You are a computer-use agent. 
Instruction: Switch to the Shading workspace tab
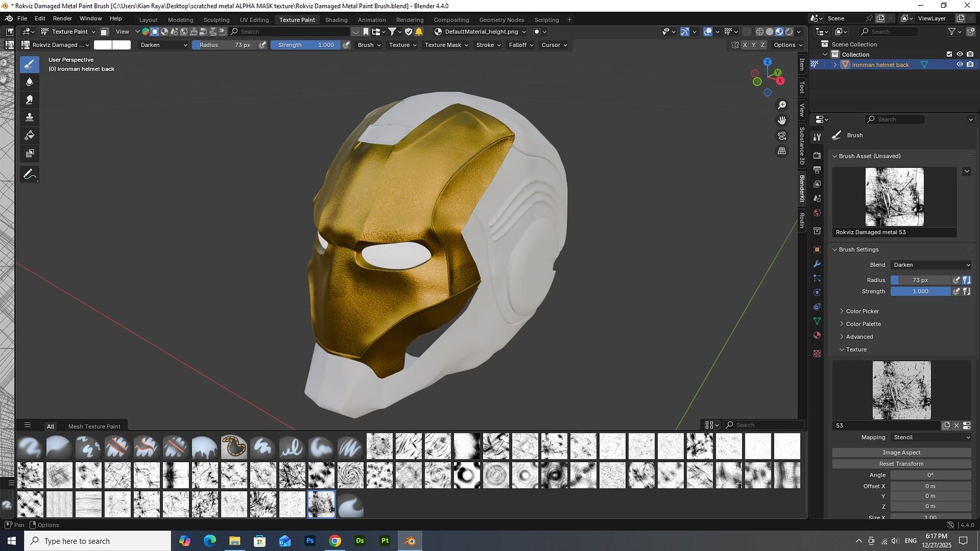(336, 20)
